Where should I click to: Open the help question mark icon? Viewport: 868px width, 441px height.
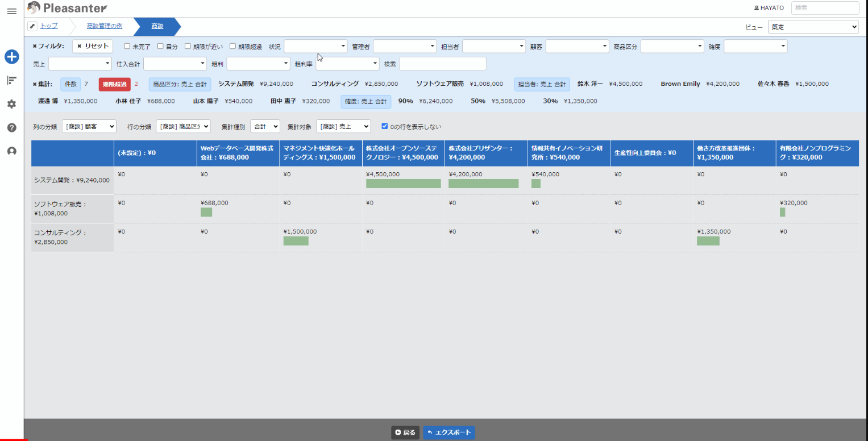[x=11, y=128]
